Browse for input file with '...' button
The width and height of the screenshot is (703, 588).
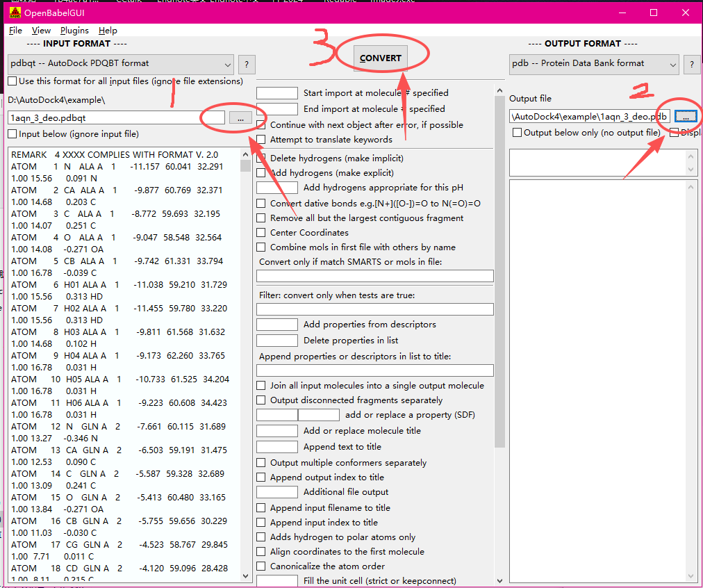point(240,118)
